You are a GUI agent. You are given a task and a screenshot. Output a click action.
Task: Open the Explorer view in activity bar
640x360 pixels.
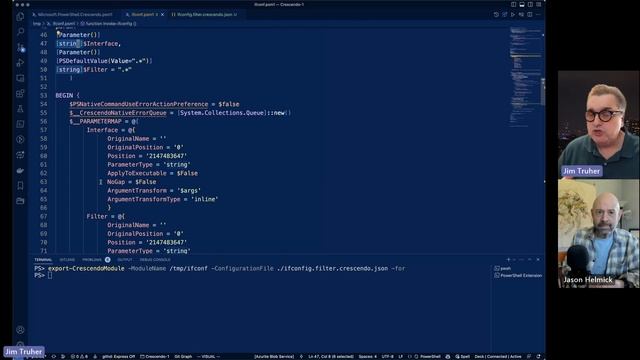coord(20,17)
